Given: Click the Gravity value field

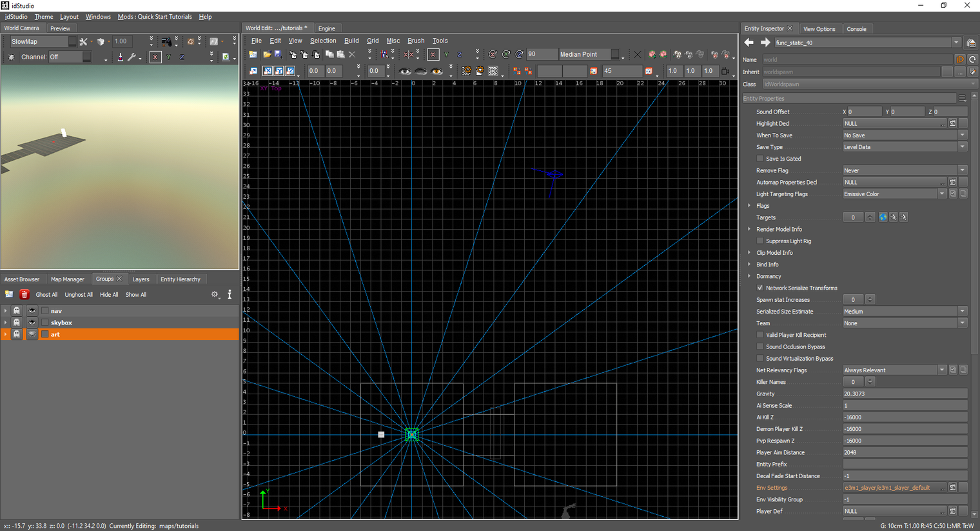Looking at the screenshot, I should pos(905,394).
